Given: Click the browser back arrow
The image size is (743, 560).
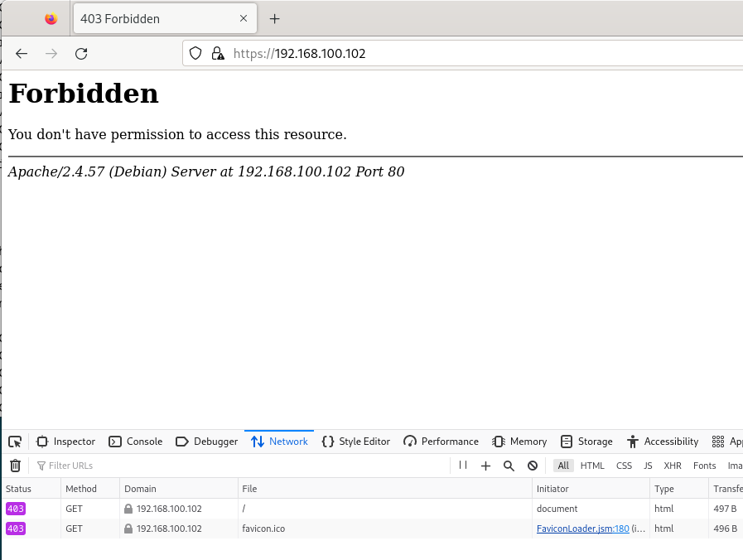Looking at the screenshot, I should pyautogui.click(x=22, y=54).
